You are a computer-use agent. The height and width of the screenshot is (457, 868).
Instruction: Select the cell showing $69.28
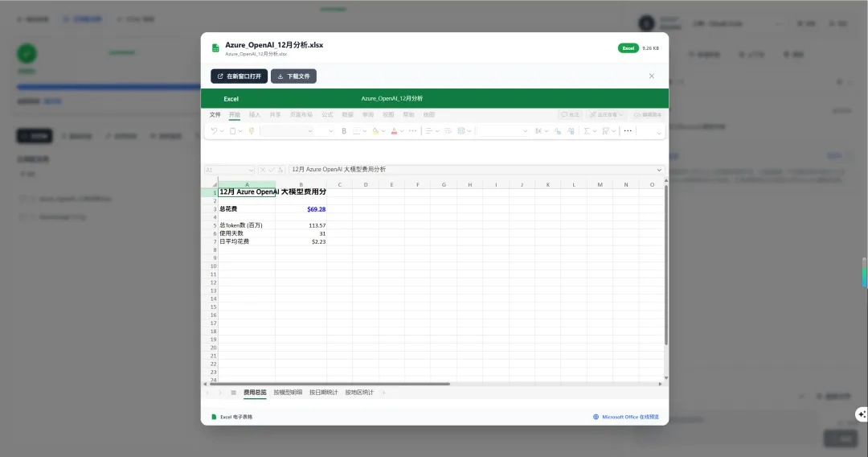[301, 209]
